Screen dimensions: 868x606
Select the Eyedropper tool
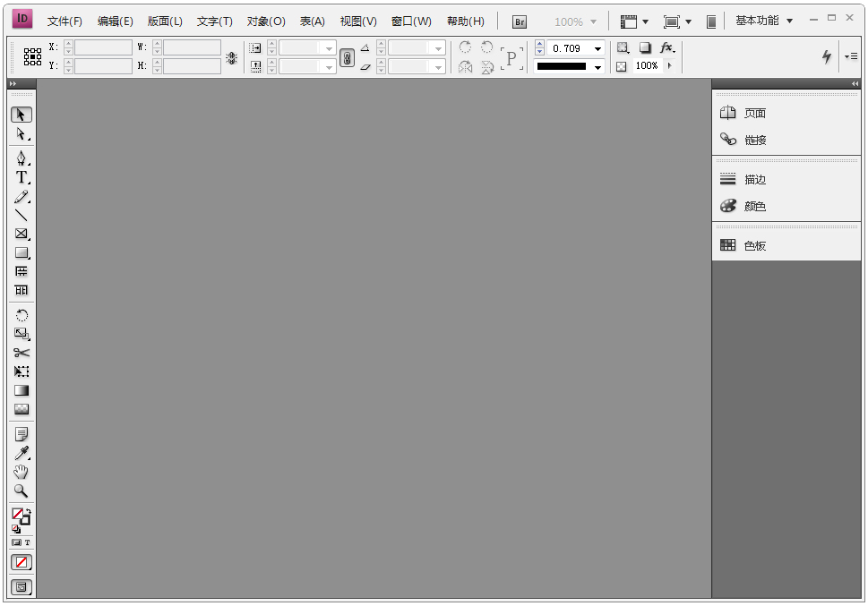(21, 453)
